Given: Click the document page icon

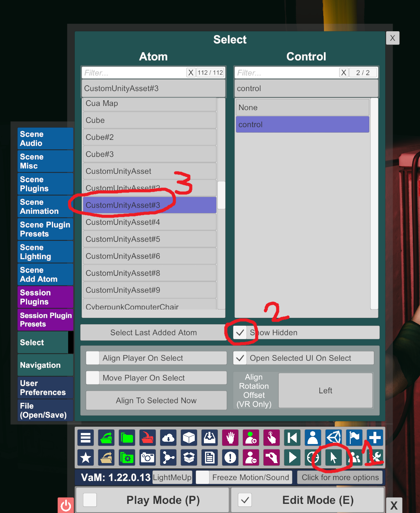Looking at the screenshot, I should (209, 457).
